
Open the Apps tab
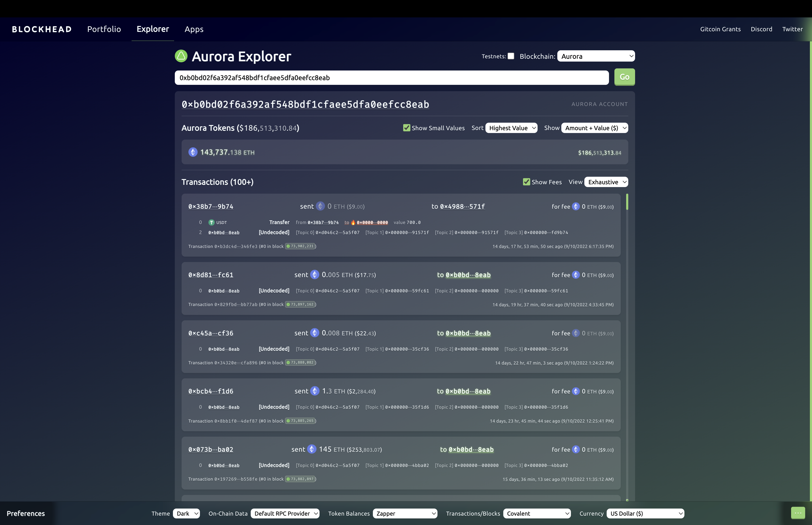pyautogui.click(x=194, y=29)
